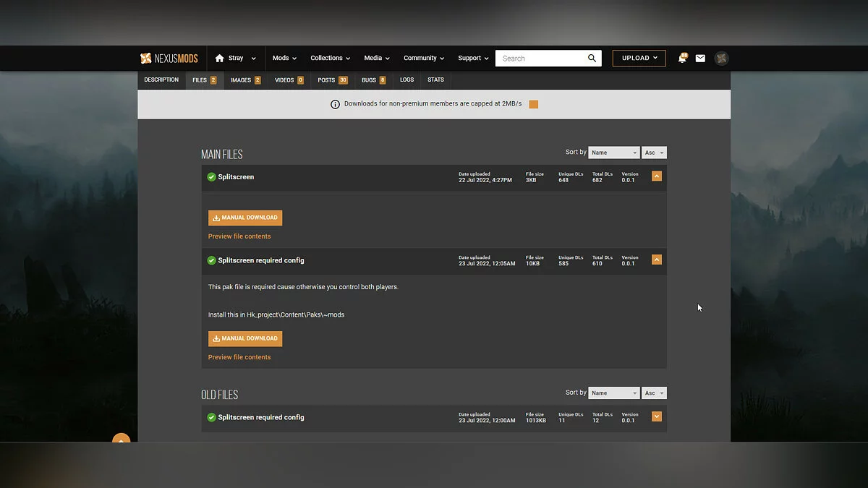Open the notifications bell
The image size is (868, 488).
coord(682,59)
